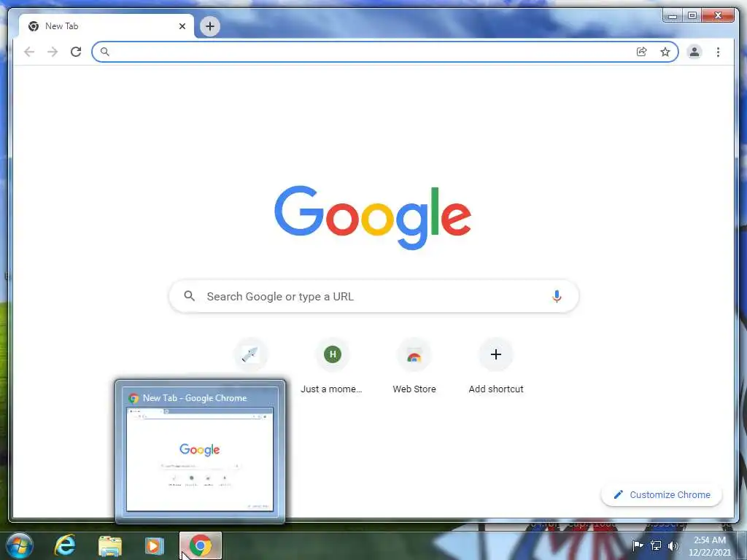
Task: Click the network icon in the system tray
Action: tap(656, 545)
